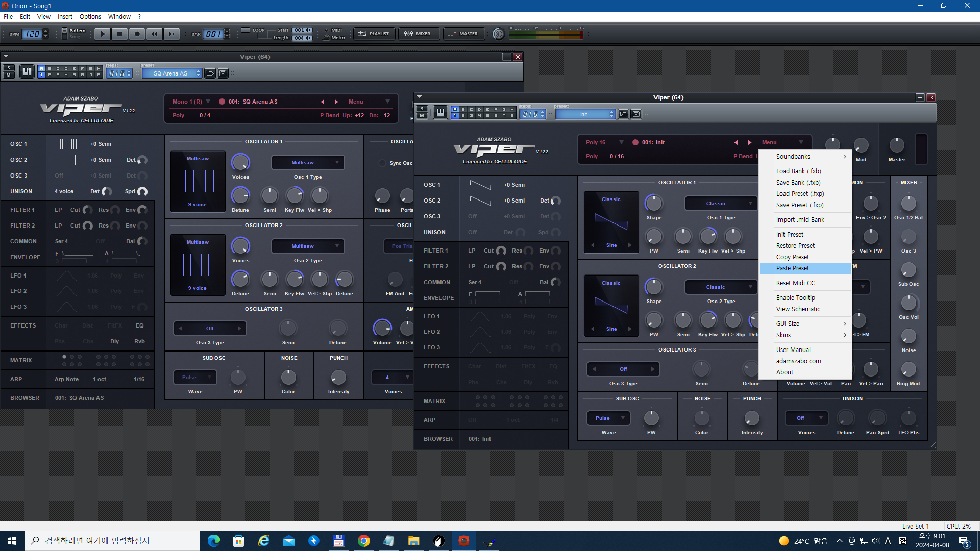Open Osc 2 Type Multisaw dropdown, left Viper
The image size is (980, 551).
coord(308,246)
